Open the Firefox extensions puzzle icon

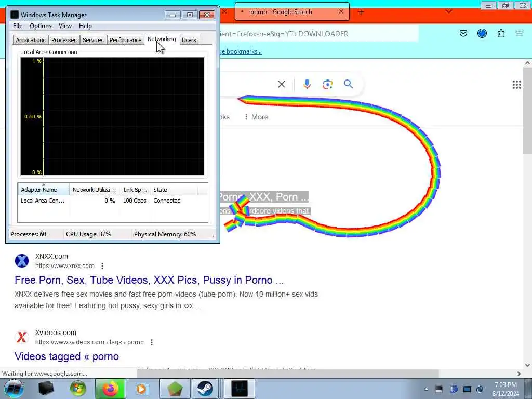point(501,33)
